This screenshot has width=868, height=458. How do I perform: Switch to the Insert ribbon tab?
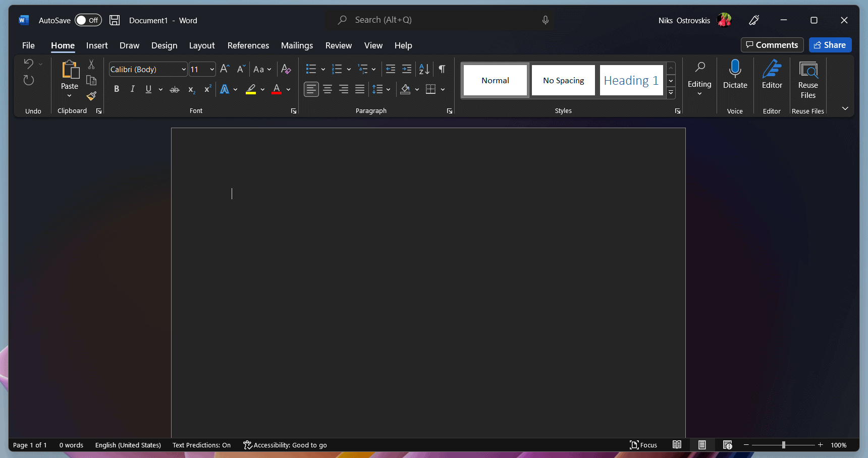[x=96, y=45]
